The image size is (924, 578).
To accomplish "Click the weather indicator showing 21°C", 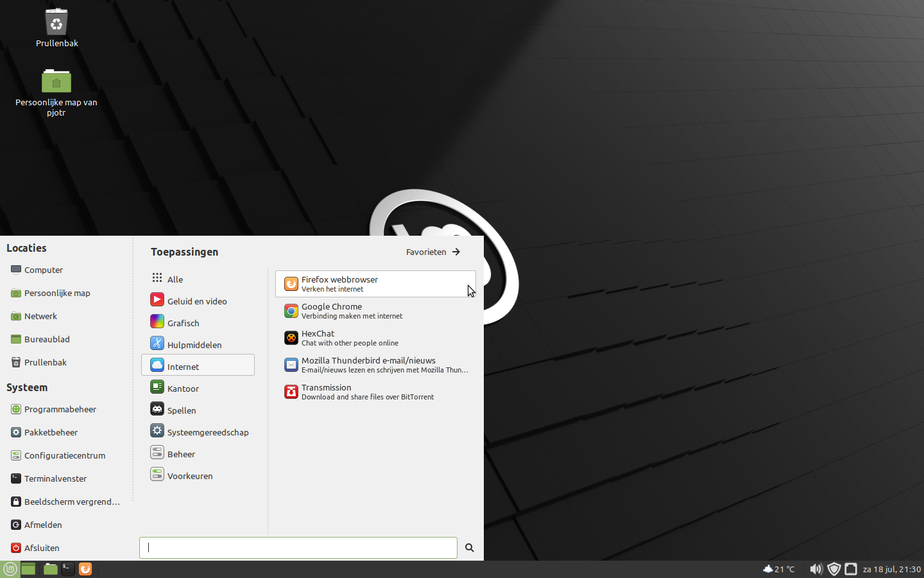I will pyautogui.click(x=778, y=569).
